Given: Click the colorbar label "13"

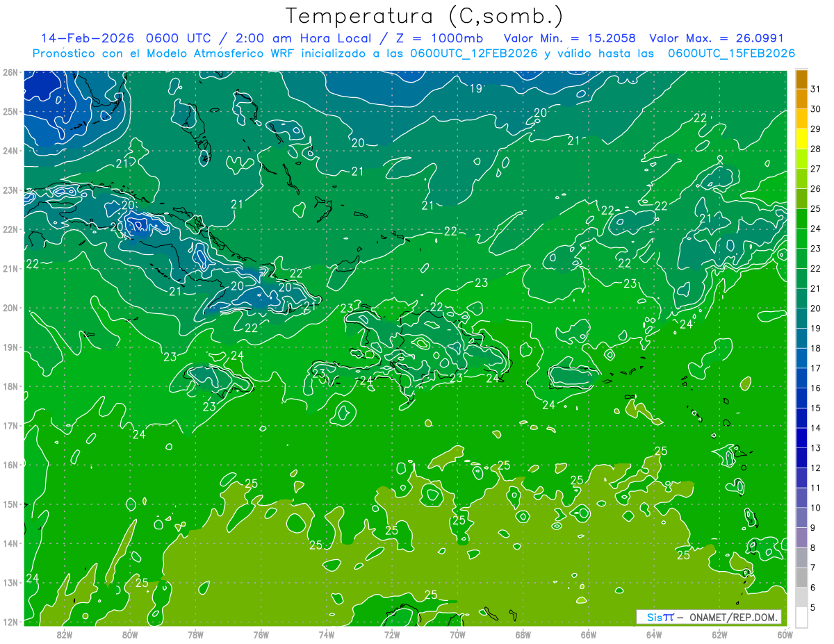Looking at the screenshot, I should tap(816, 448).
